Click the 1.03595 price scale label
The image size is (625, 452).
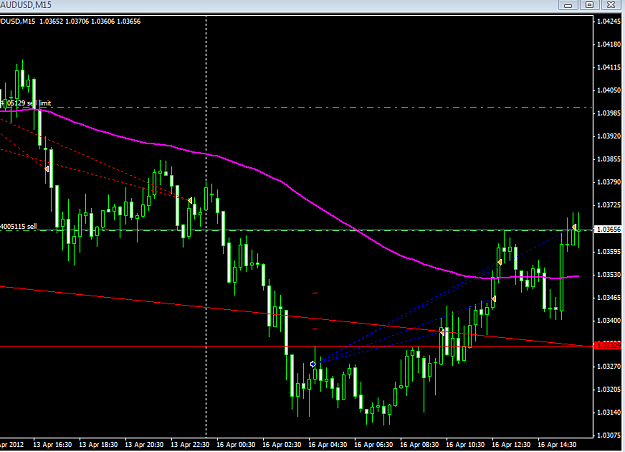click(x=609, y=252)
